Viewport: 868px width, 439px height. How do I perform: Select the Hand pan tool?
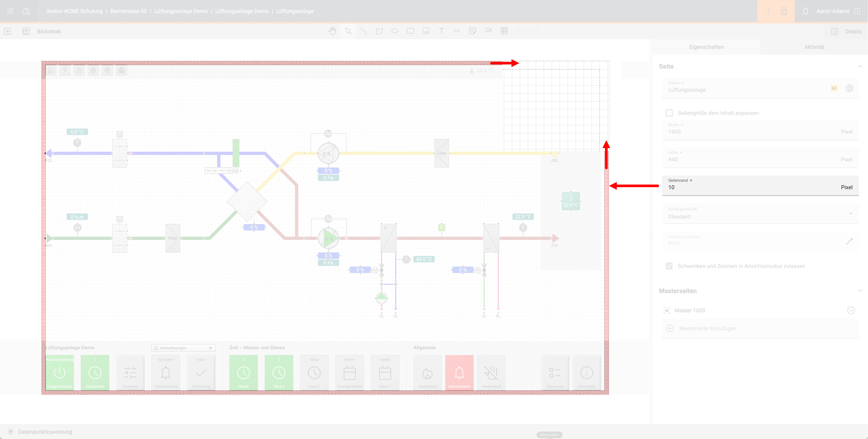332,31
